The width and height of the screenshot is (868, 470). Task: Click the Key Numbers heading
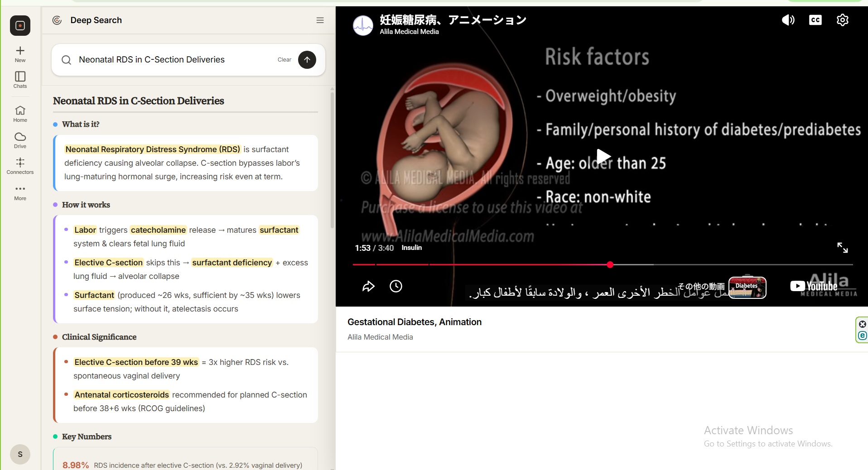click(x=87, y=436)
